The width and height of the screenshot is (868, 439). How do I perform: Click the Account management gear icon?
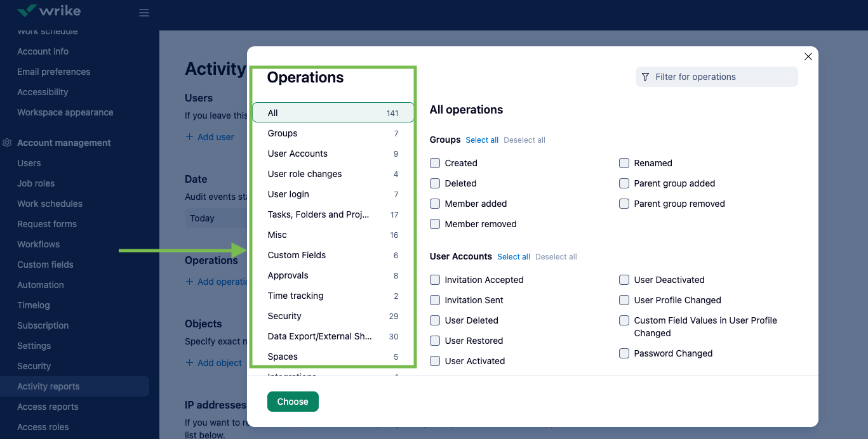7,143
